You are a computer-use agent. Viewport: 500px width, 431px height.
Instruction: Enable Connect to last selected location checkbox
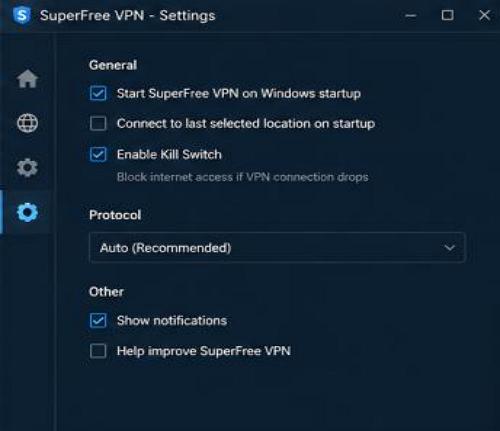click(98, 124)
